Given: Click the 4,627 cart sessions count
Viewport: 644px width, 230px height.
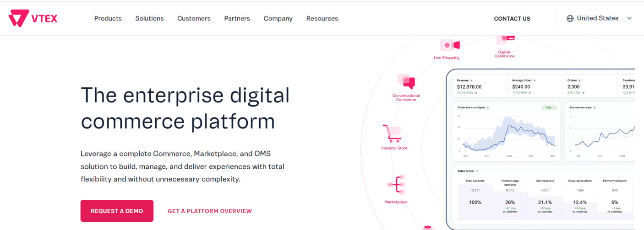Looking at the screenshot, I should tap(545, 190).
